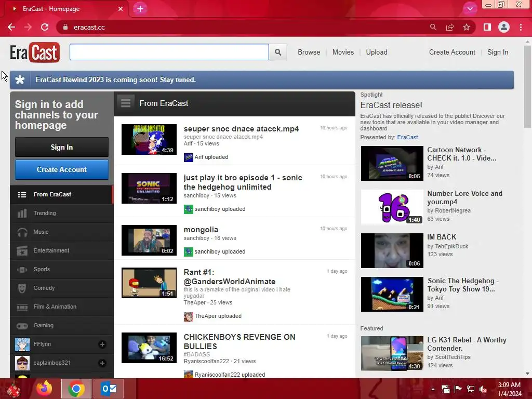Click Arif uploader avatar icon
The image size is (532, 399).
pos(188,157)
